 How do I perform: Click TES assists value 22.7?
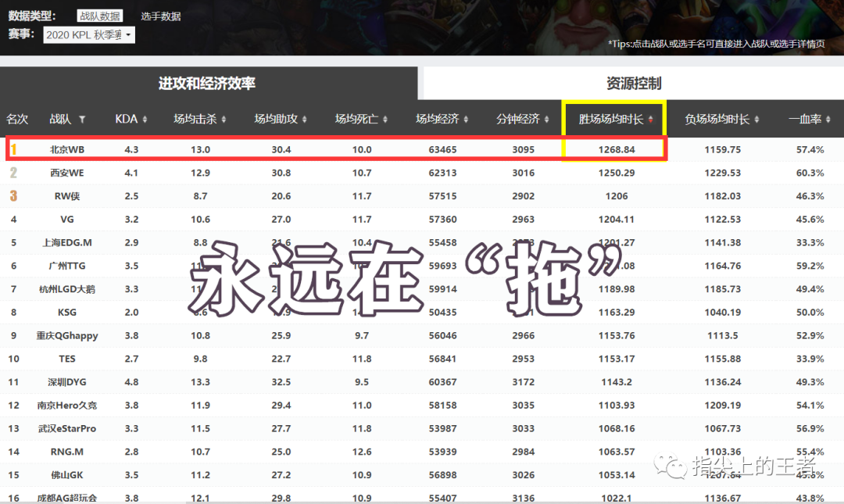281,359
